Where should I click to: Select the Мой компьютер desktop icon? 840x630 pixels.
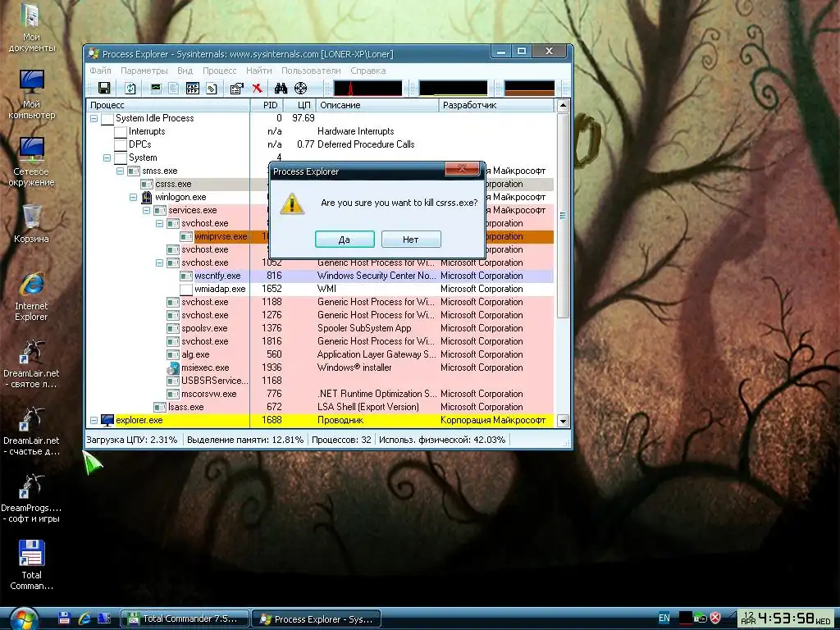coord(32,94)
